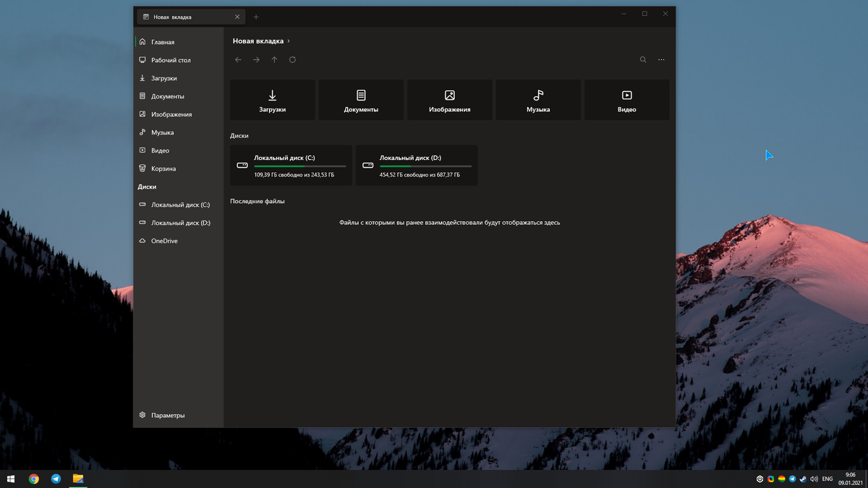The height and width of the screenshot is (488, 868).
Task: Minimize the Files window
Action: tap(625, 14)
